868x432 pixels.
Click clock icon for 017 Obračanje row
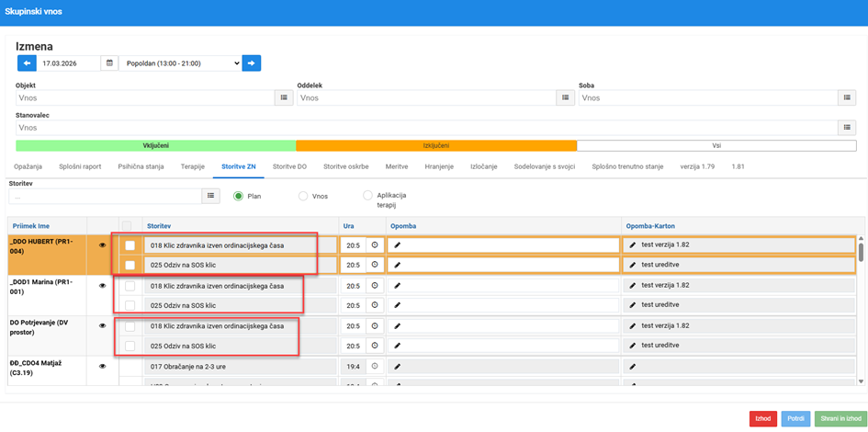coord(375,366)
